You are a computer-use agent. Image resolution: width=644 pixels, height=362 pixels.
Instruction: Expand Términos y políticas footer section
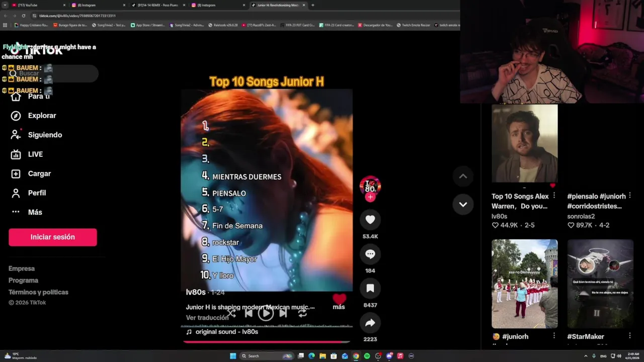(x=38, y=292)
